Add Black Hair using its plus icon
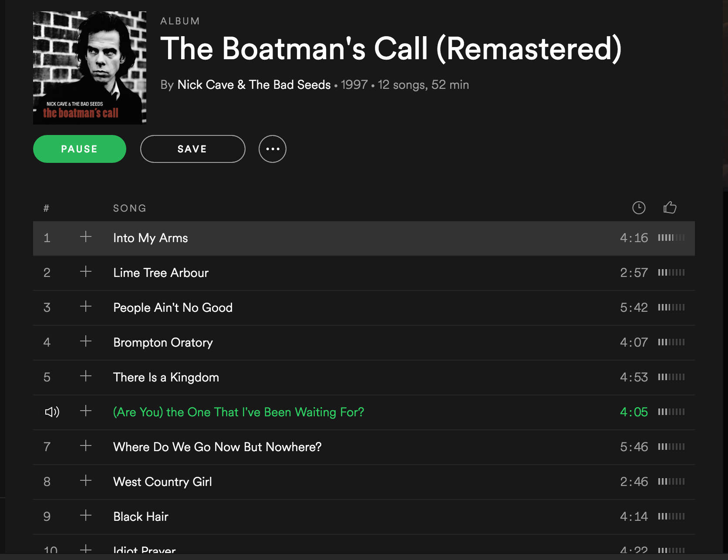Viewport: 728px width, 560px height. 86,516
